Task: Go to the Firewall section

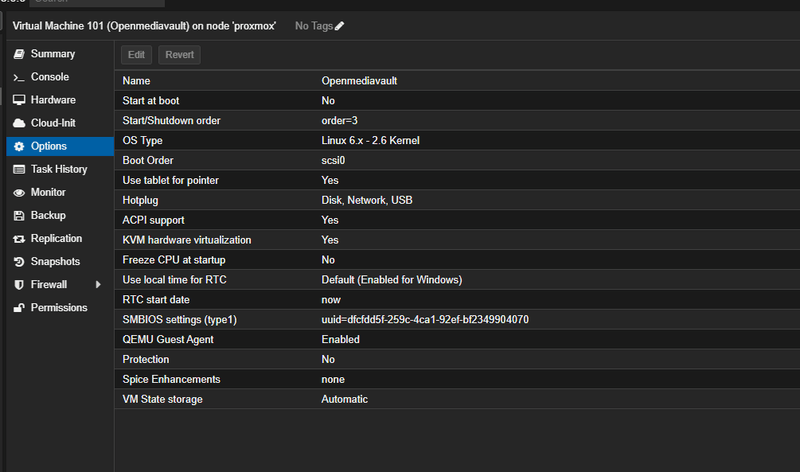Action: [x=49, y=284]
